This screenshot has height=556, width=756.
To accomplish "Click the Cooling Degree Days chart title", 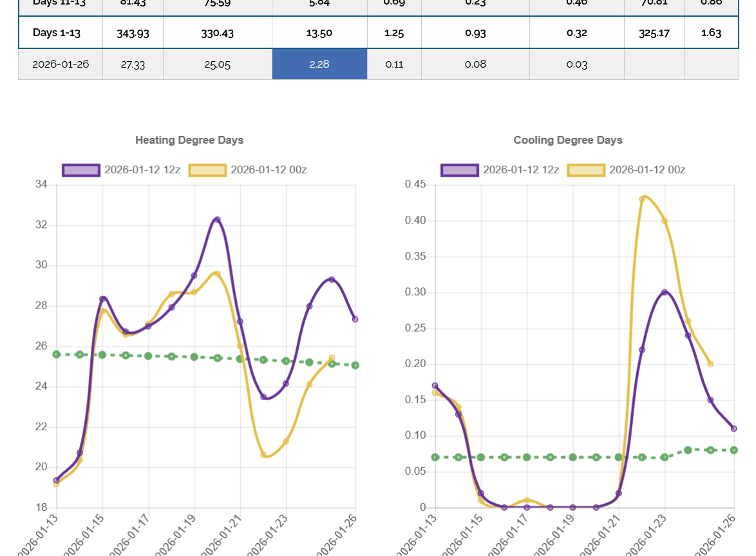I will click(x=567, y=140).
